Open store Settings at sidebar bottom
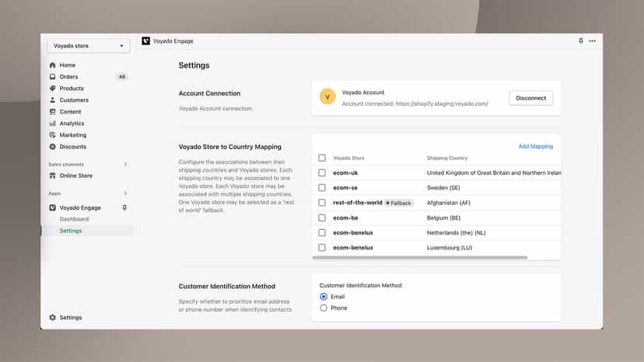This screenshot has height=362, width=644. click(x=71, y=317)
